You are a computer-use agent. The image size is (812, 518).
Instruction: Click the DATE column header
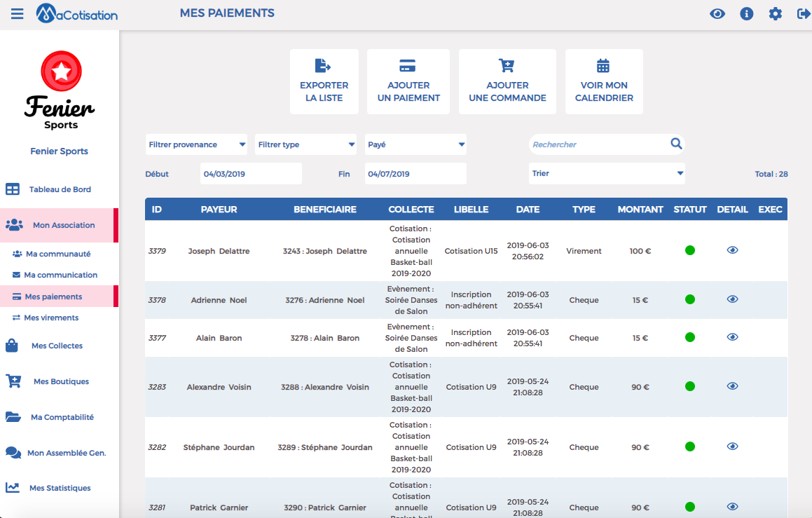(x=528, y=210)
